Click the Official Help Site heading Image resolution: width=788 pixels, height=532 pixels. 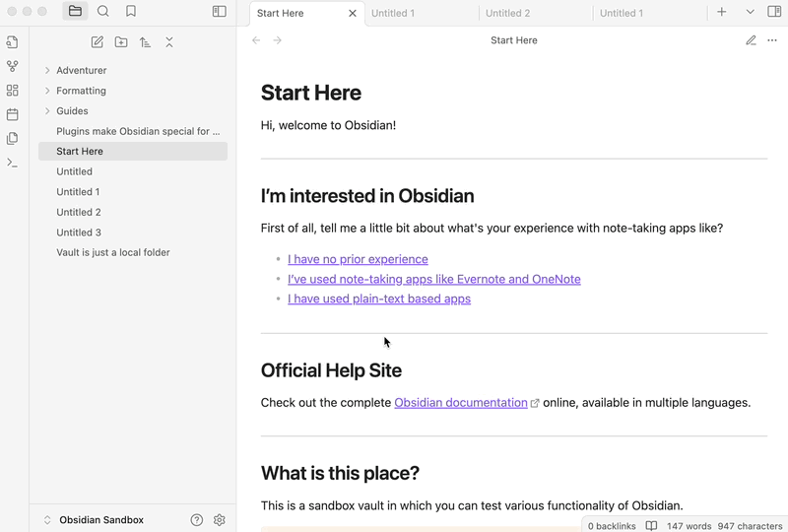[331, 370]
